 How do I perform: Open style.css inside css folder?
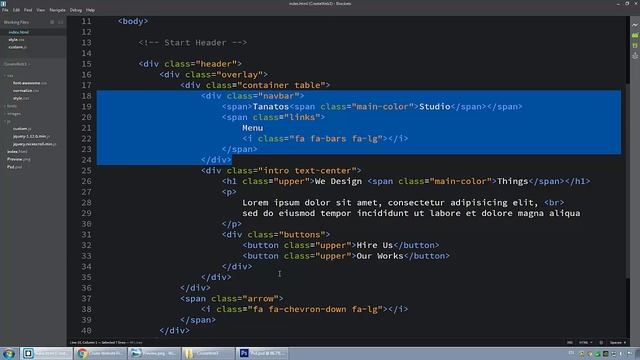click(21, 98)
